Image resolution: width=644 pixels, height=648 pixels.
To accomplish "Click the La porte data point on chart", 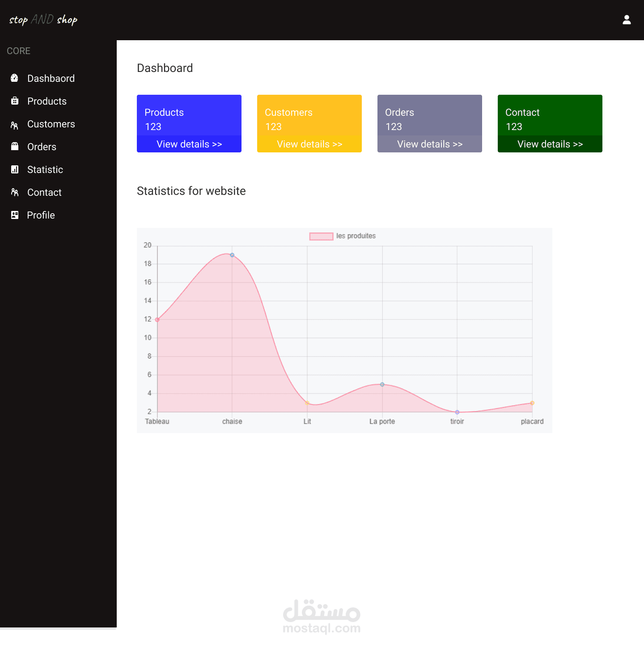I will point(382,384).
